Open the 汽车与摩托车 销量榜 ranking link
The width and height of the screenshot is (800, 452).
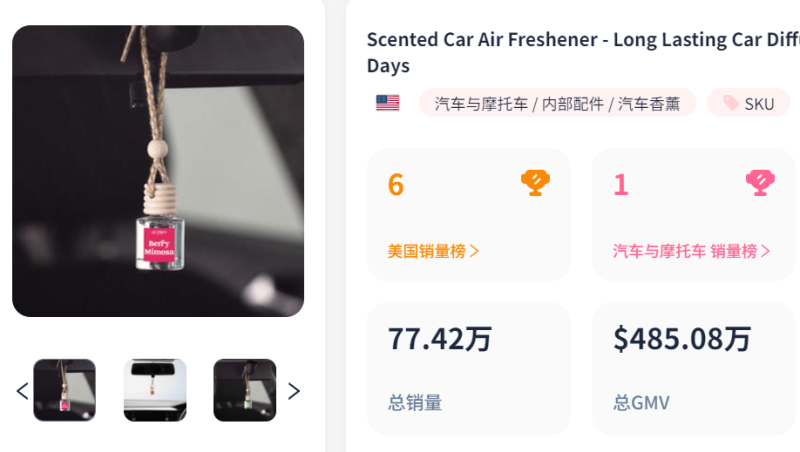[692, 251]
